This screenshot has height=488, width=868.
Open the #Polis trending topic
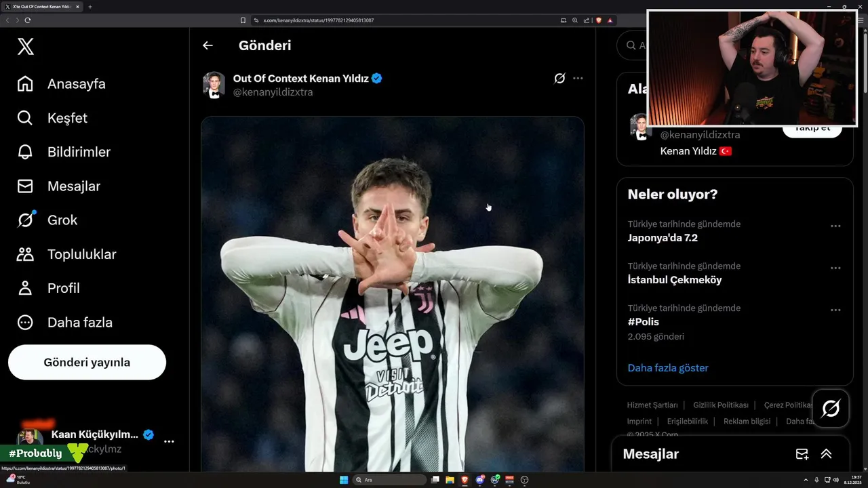pyautogui.click(x=643, y=322)
